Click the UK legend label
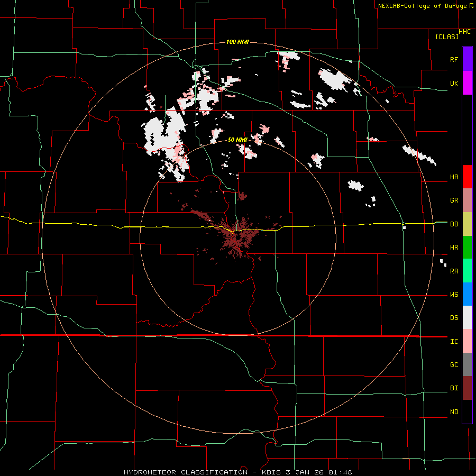 point(454,83)
